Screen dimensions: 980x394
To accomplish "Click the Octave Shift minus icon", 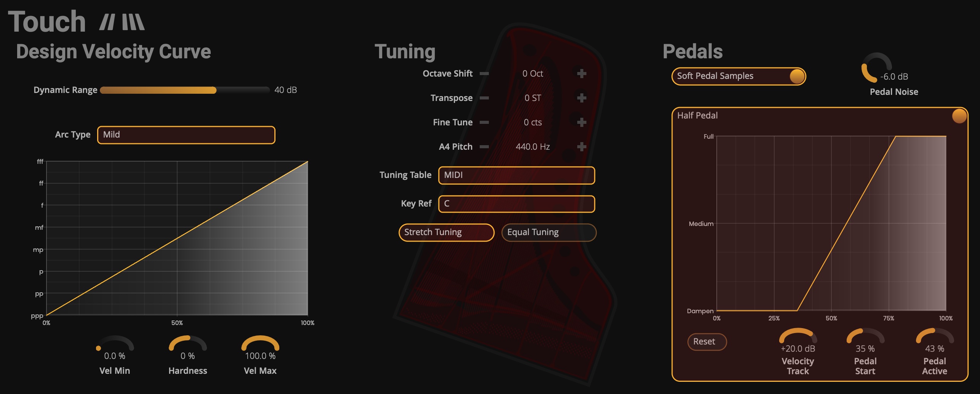I will click(x=484, y=74).
